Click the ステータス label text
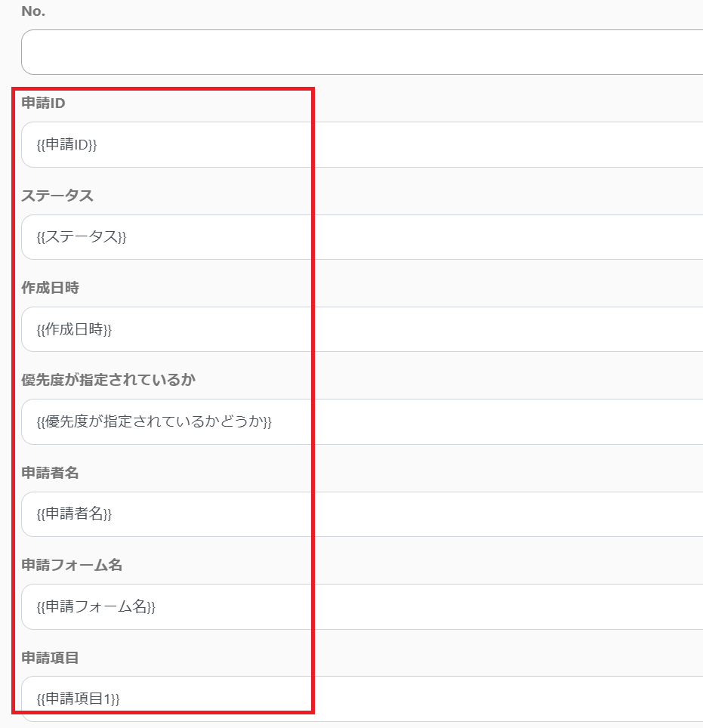 57,196
